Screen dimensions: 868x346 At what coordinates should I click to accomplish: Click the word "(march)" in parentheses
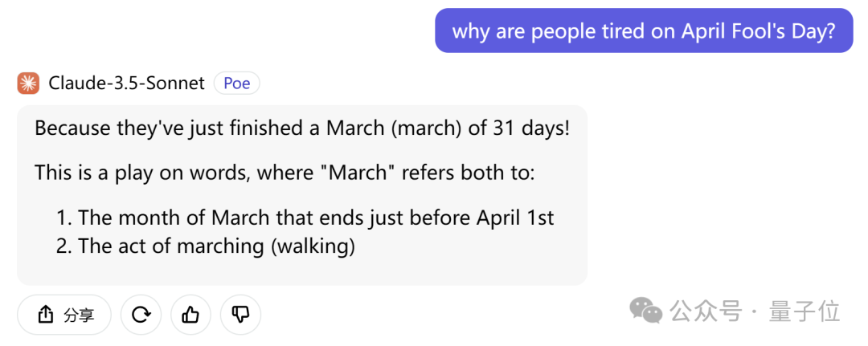click(x=423, y=129)
